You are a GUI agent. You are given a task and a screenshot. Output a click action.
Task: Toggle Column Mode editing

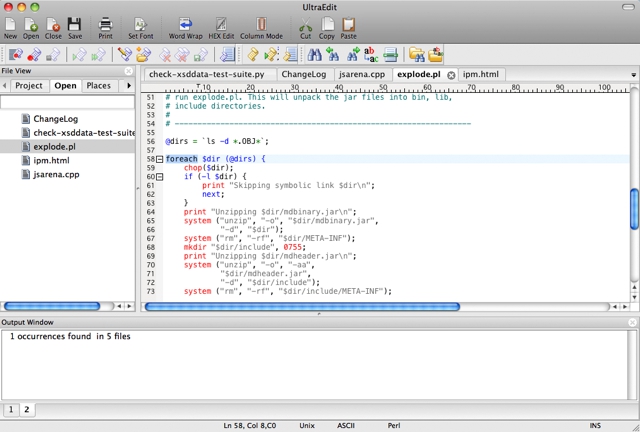260,24
